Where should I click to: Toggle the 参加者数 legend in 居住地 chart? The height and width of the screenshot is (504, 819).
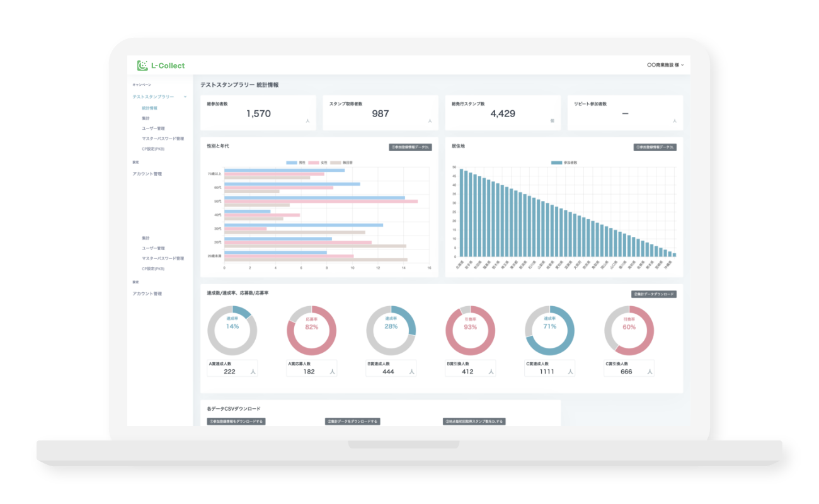pyautogui.click(x=564, y=163)
